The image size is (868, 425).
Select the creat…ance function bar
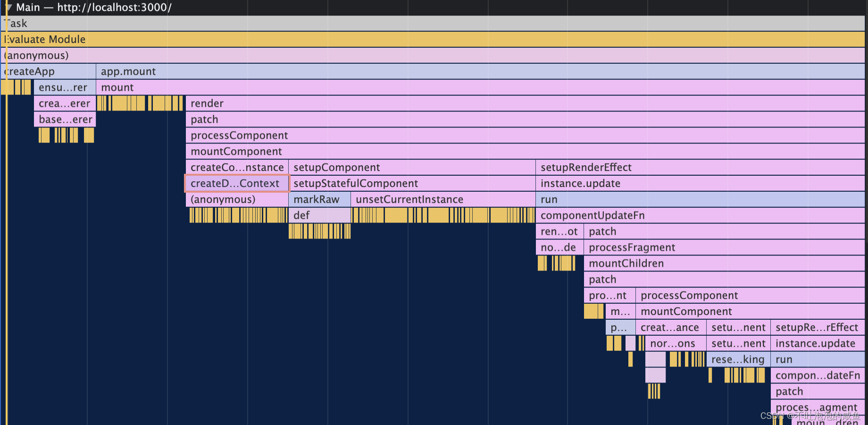(x=671, y=328)
